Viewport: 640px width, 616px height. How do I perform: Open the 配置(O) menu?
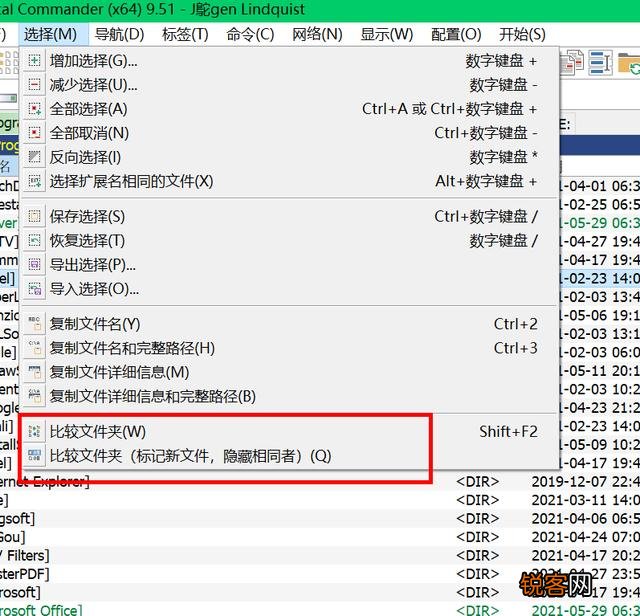tap(456, 34)
